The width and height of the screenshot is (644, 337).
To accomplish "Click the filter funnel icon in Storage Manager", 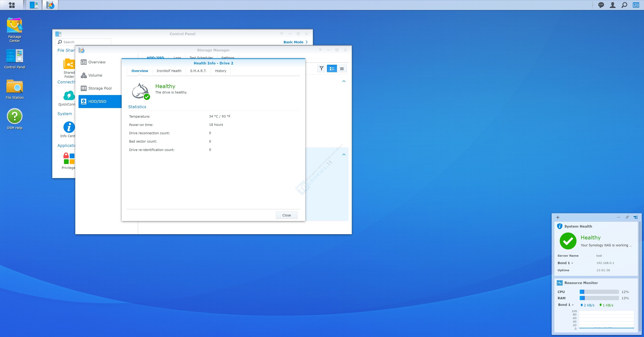I will pyautogui.click(x=321, y=68).
